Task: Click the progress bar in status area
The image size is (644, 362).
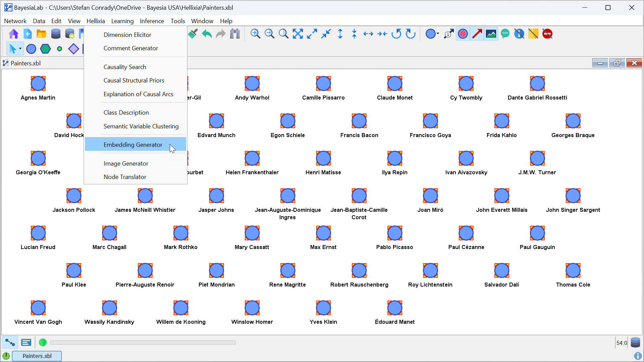Action: point(143,343)
